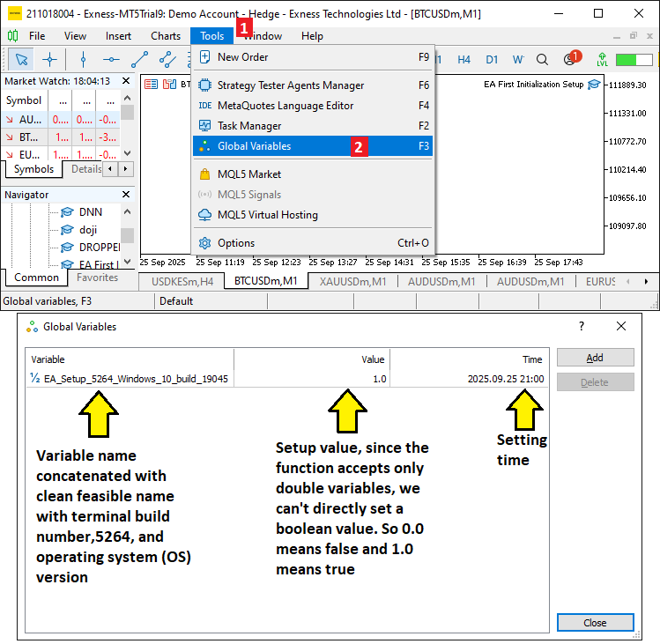Select the trendline drawing tool
This screenshot has width=660, height=644.
coord(139,59)
